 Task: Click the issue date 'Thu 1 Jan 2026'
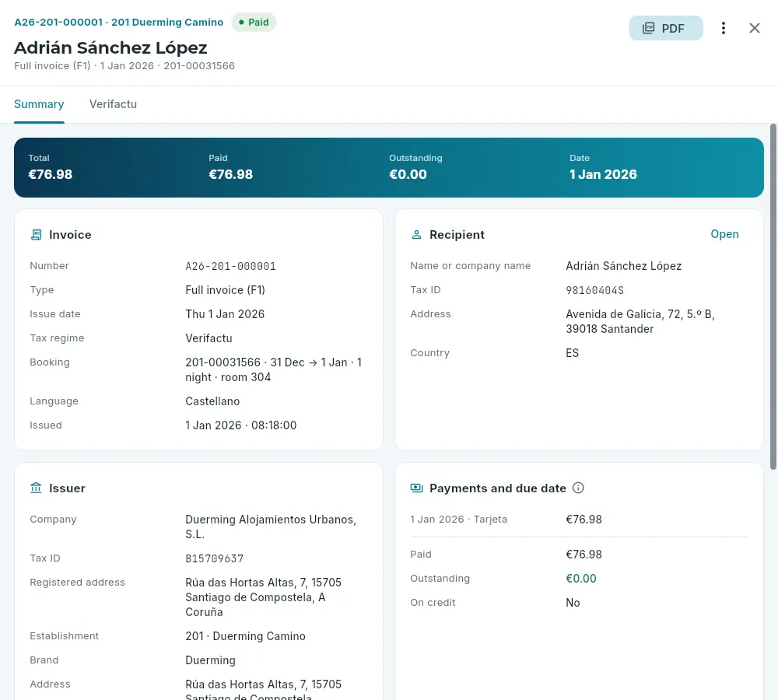(225, 314)
